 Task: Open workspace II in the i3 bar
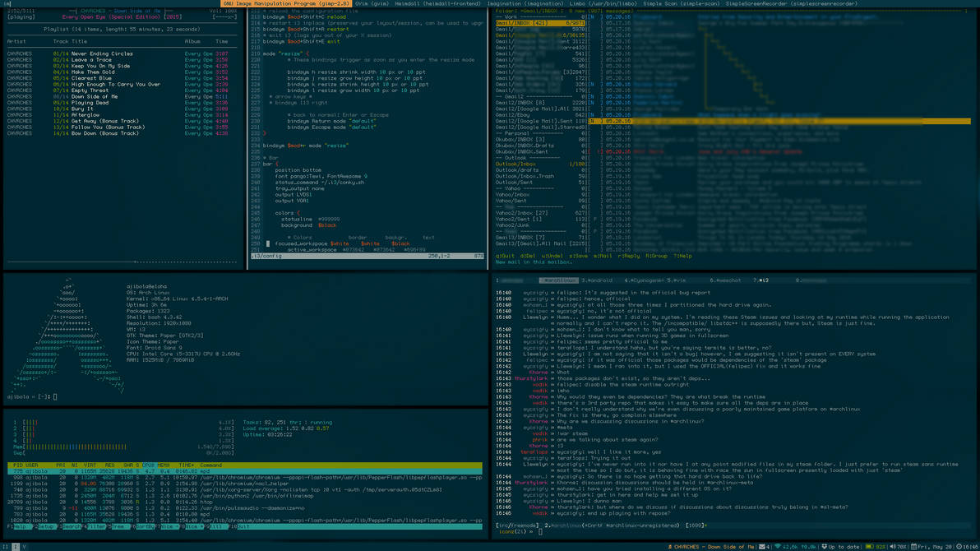point(5,547)
